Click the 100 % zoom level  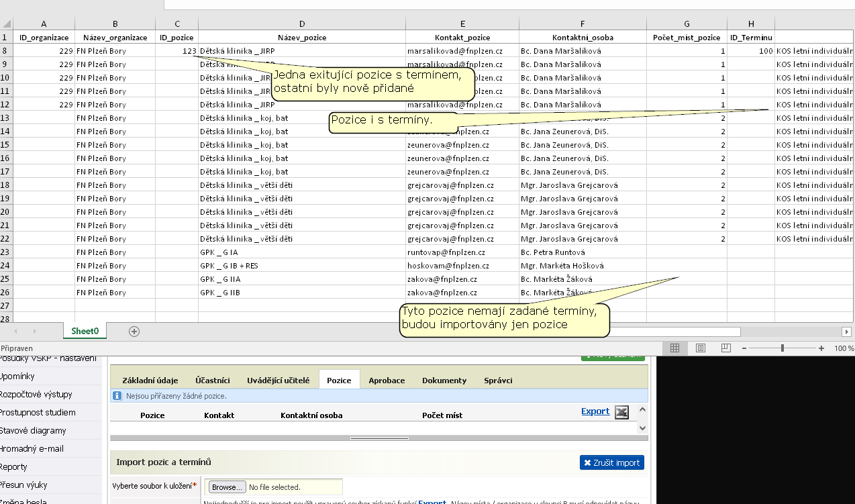coord(844,348)
